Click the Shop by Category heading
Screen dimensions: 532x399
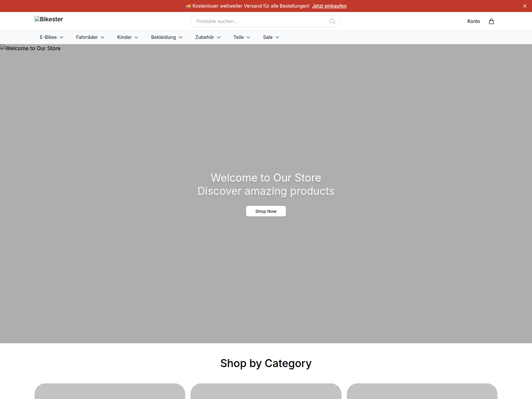click(266, 363)
